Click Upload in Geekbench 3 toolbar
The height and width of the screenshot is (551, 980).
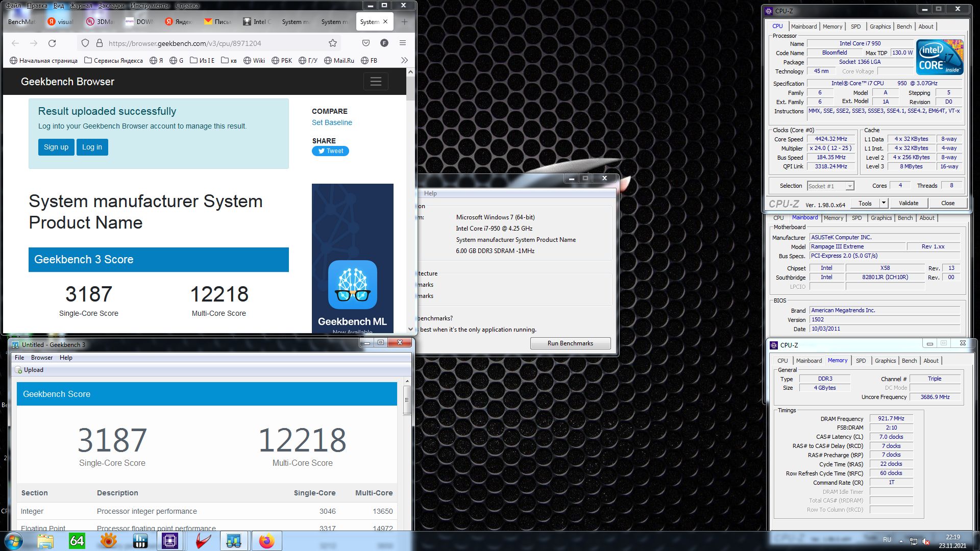[30, 370]
